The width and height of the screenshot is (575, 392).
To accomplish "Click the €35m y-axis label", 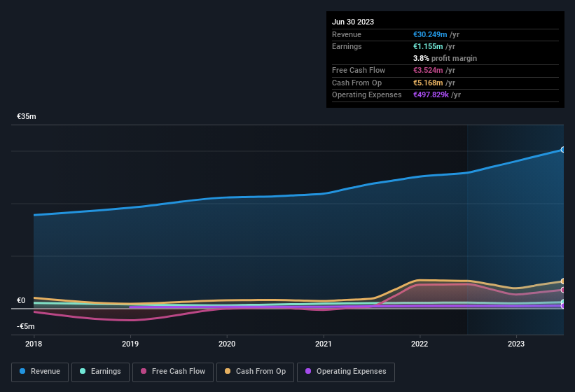I will tap(27, 116).
